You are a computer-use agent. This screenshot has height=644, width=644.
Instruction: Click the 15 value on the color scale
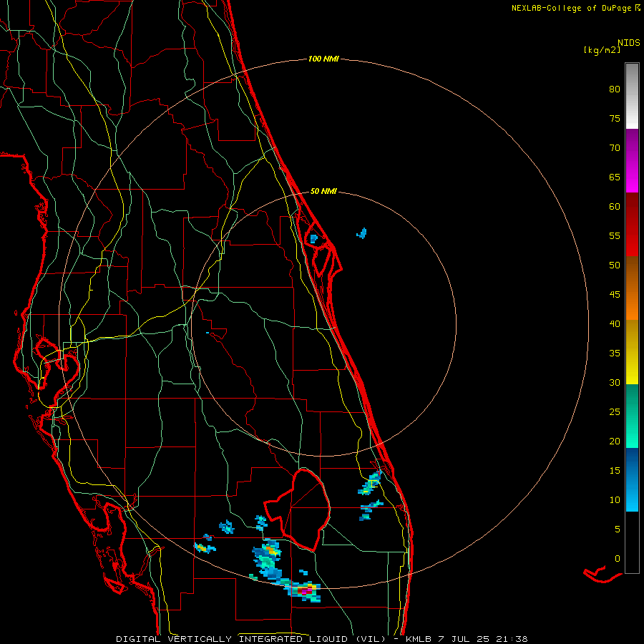pyautogui.click(x=615, y=471)
